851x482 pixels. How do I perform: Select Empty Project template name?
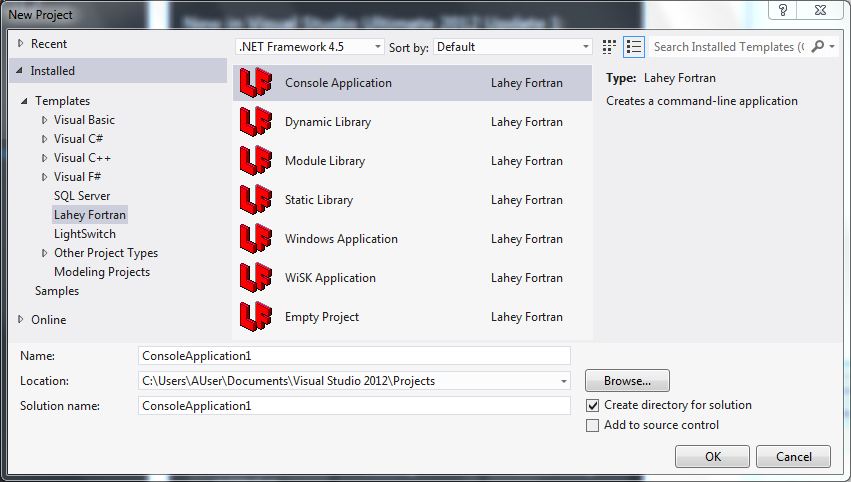tap(322, 317)
